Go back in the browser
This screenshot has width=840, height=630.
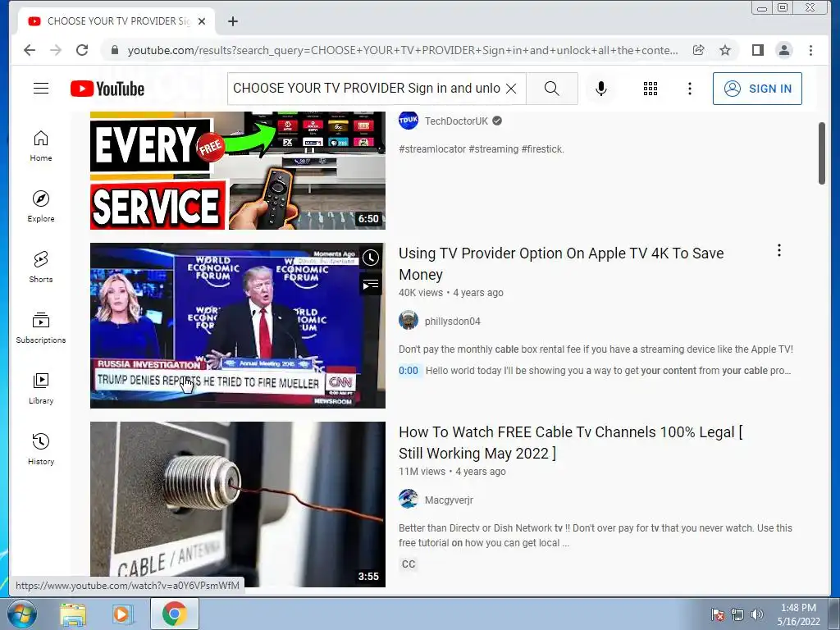tap(30, 50)
